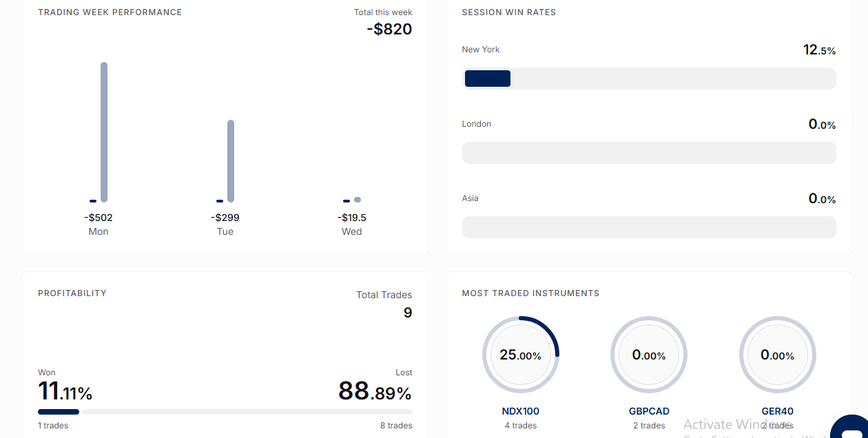Click the -$19.5 Wed label
The image size is (868, 438).
tap(352, 218)
